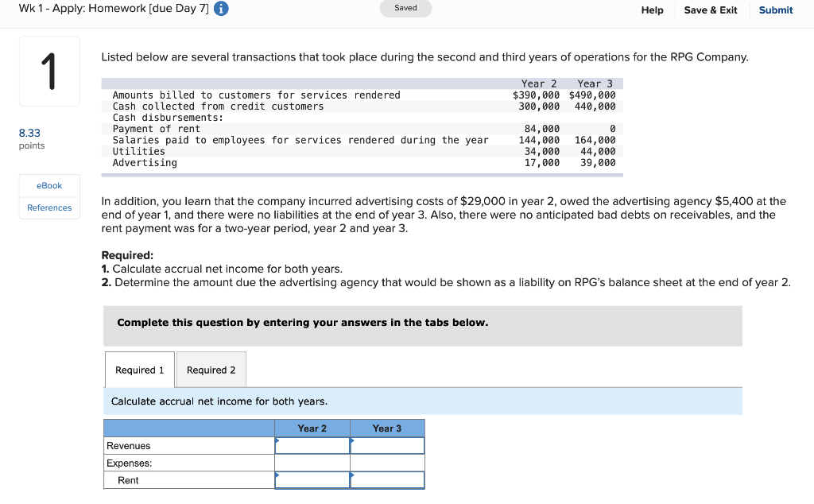Click the 300,000 cash collected value

point(539,107)
